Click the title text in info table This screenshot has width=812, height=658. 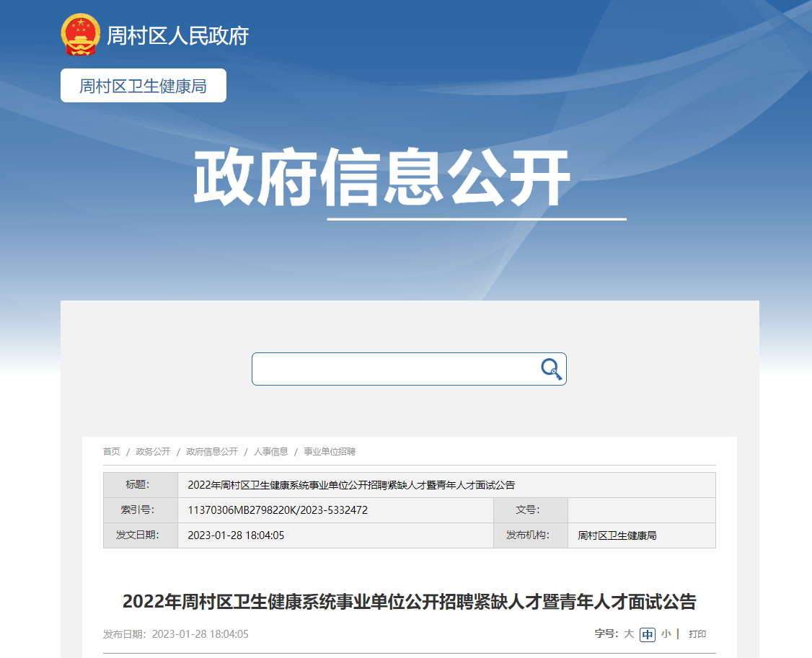pyautogui.click(x=351, y=485)
